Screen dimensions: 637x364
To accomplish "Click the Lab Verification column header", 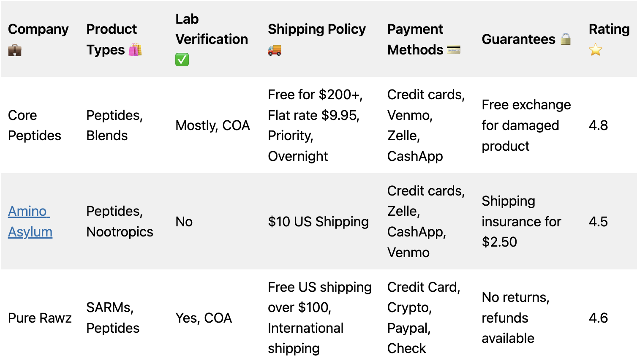I will pos(211,29).
